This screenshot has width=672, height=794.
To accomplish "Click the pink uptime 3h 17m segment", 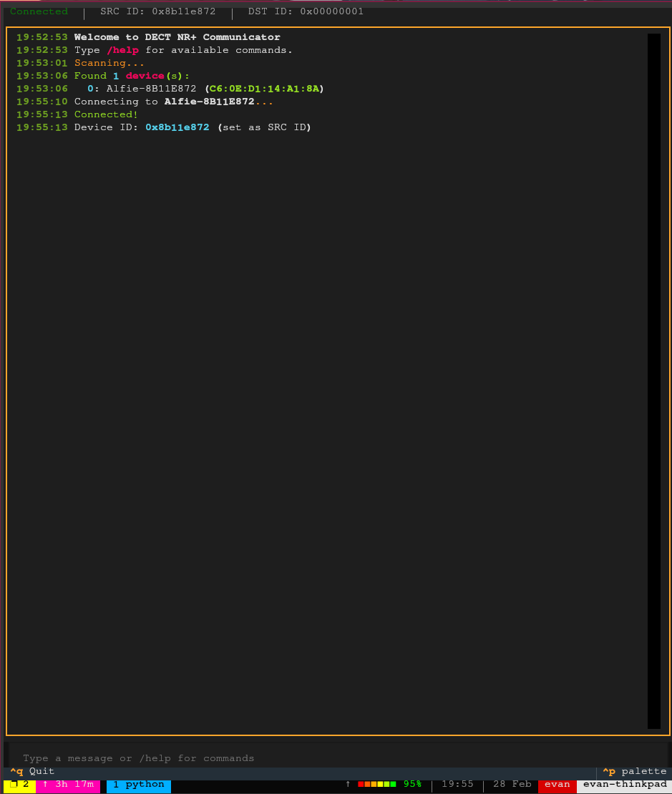I will 68,784.
